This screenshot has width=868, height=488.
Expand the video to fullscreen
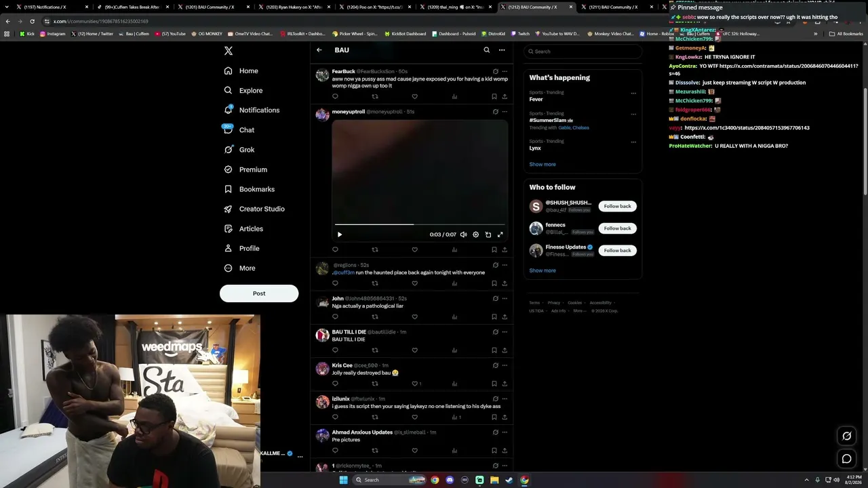click(500, 235)
